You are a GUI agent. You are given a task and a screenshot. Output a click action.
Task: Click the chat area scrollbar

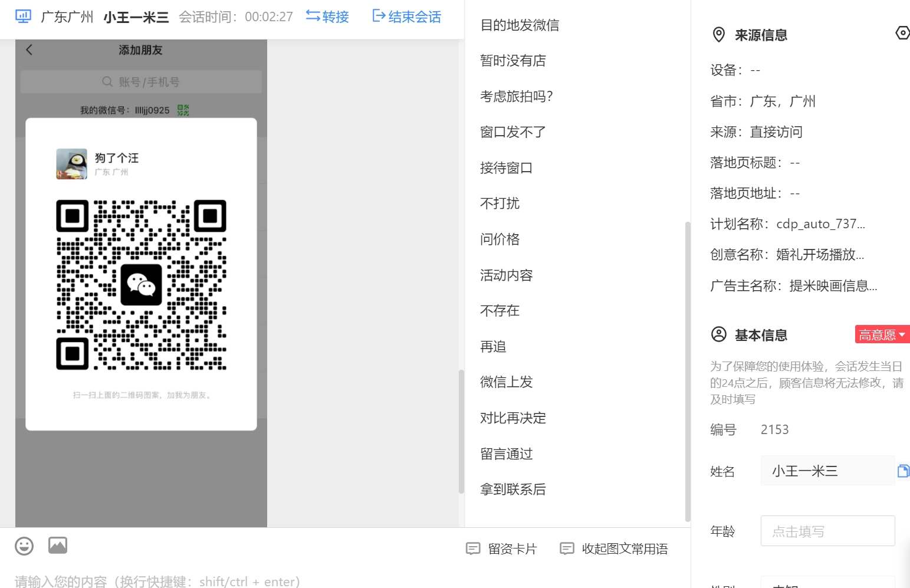click(x=461, y=432)
